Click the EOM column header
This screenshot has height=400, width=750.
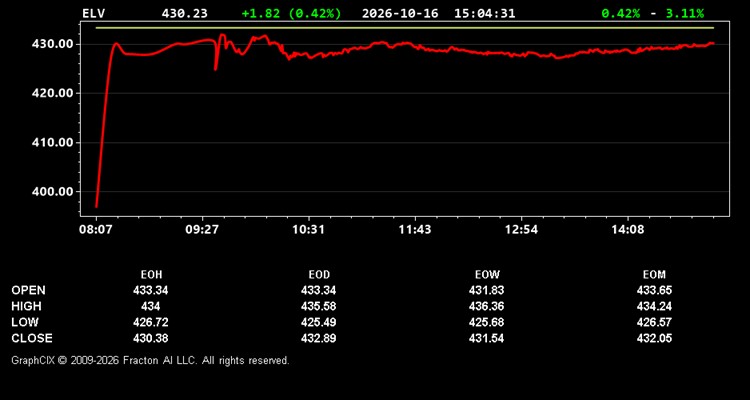[x=654, y=275]
